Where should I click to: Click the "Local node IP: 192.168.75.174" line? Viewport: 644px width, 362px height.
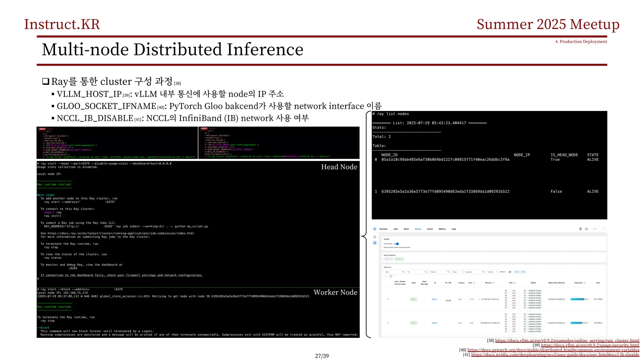[62, 293]
